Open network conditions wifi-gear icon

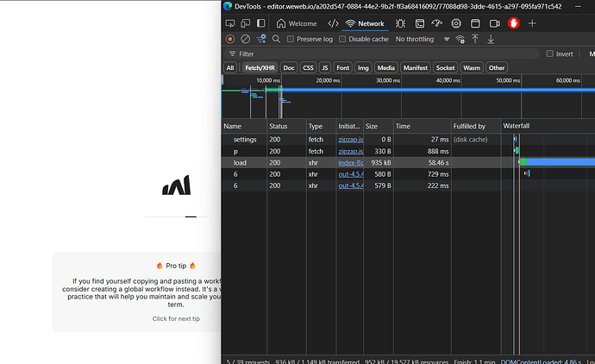coord(460,39)
